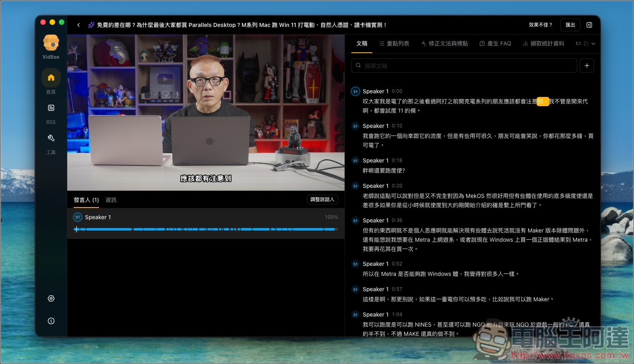Jump to timestamp 0:57
This screenshot has height=364, width=634.
(x=397, y=289)
